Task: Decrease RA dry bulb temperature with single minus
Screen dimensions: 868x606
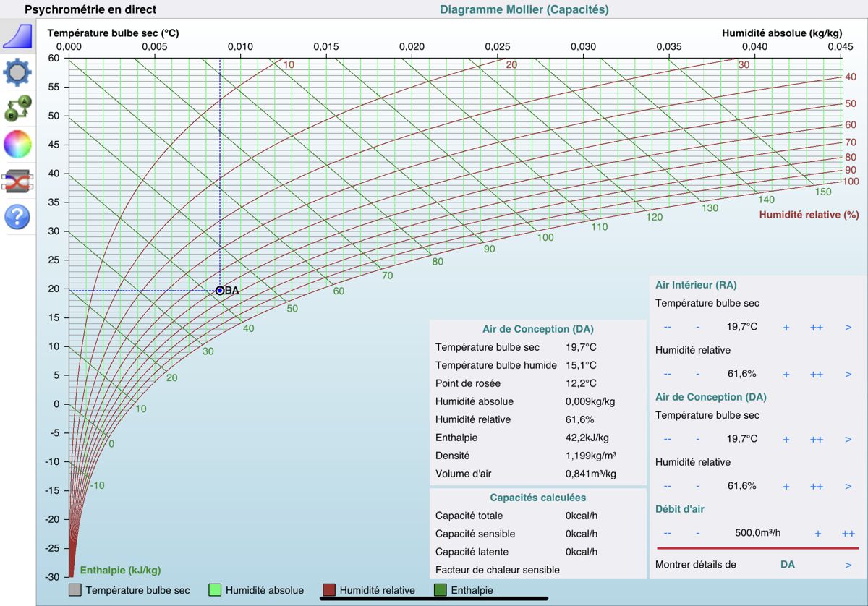Action: [x=698, y=327]
